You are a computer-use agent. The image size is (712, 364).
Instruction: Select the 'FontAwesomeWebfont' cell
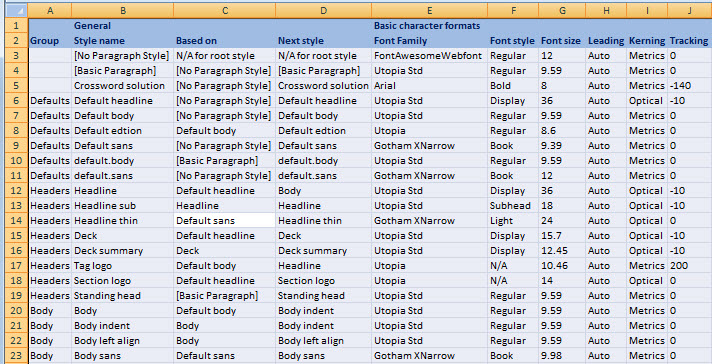[429, 55]
